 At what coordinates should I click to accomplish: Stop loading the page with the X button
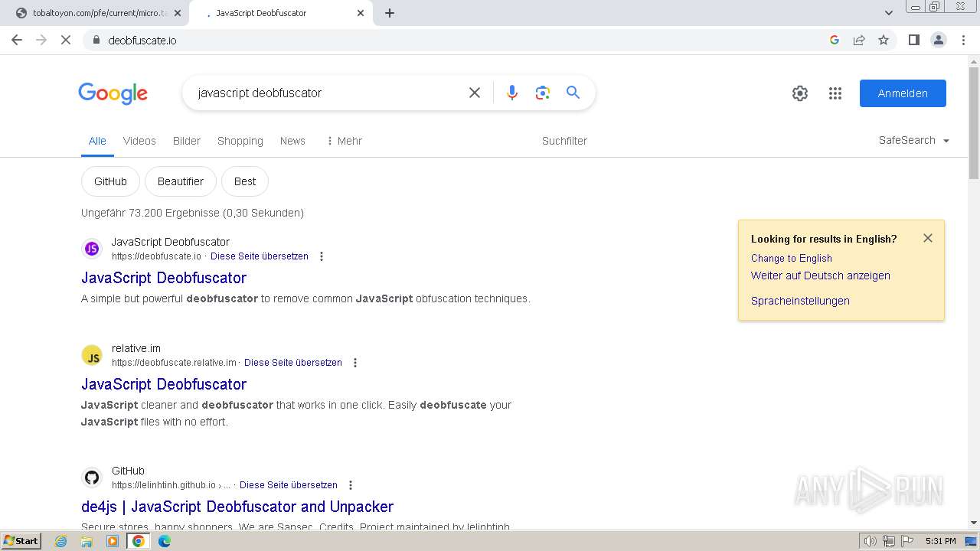click(66, 40)
